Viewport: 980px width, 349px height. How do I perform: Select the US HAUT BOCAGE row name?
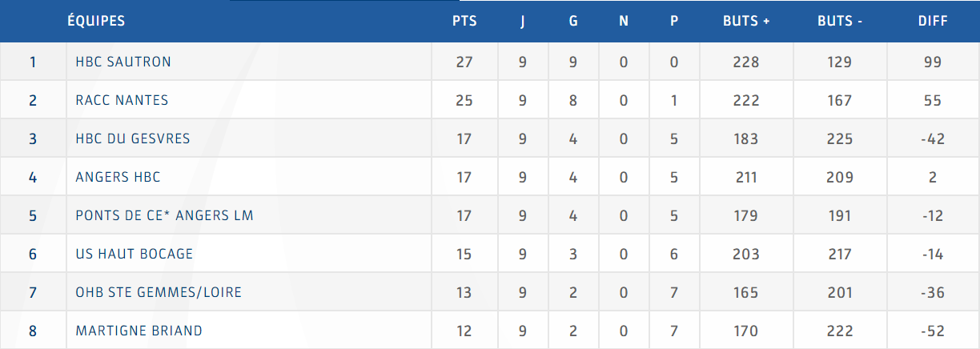click(134, 254)
